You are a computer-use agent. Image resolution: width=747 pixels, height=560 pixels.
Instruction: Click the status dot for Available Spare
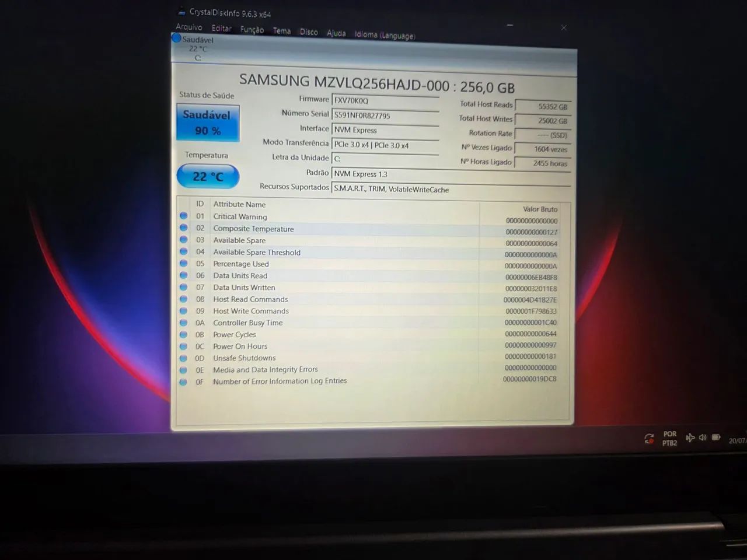184,240
